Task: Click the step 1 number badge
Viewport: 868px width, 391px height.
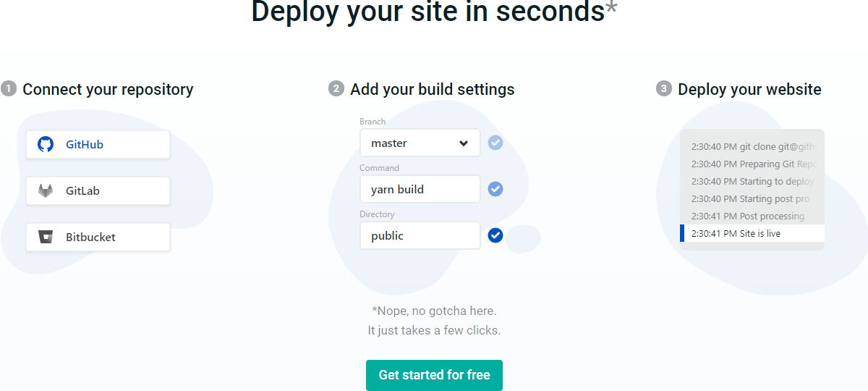Action: pyautogui.click(x=9, y=89)
